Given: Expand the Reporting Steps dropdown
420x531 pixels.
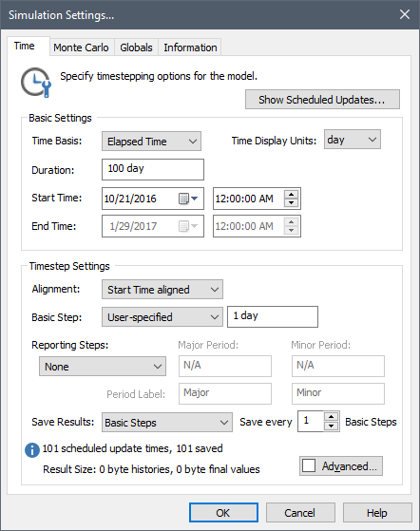Looking at the screenshot, I should click(103, 366).
